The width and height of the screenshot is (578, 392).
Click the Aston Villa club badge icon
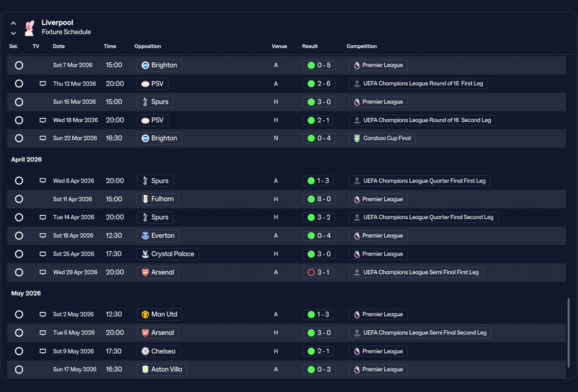tap(145, 369)
